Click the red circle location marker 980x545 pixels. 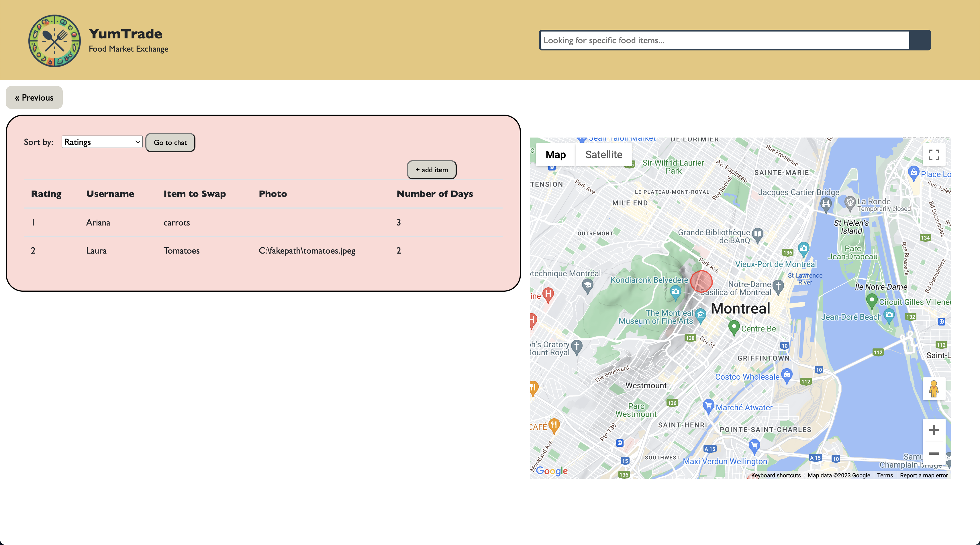701,281
